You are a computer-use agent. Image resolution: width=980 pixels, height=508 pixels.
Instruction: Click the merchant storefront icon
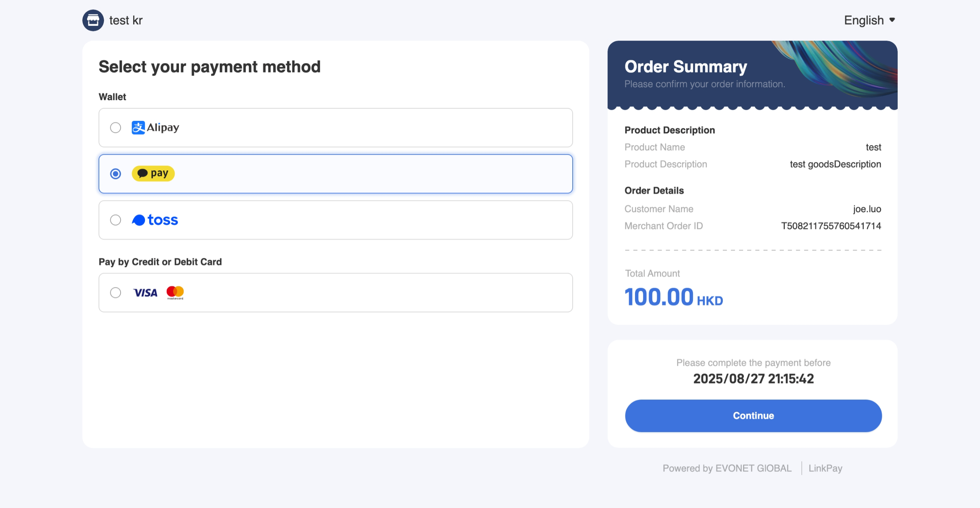93,20
